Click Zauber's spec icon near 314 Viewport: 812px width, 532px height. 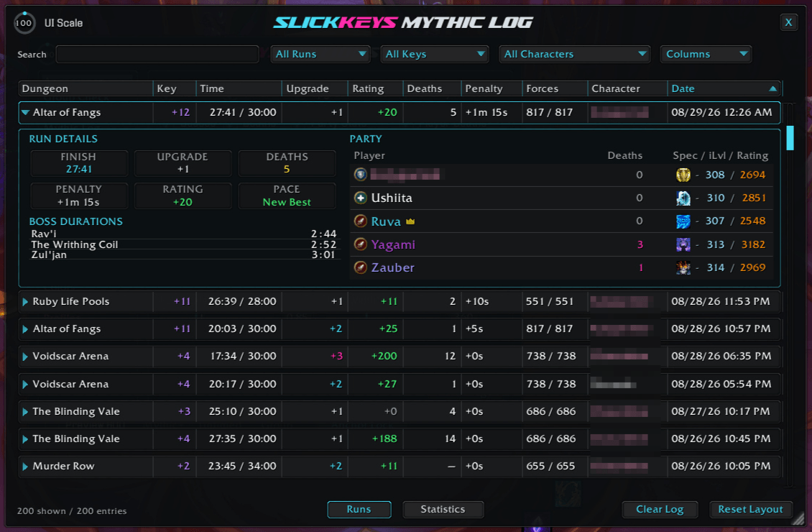tap(683, 268)
